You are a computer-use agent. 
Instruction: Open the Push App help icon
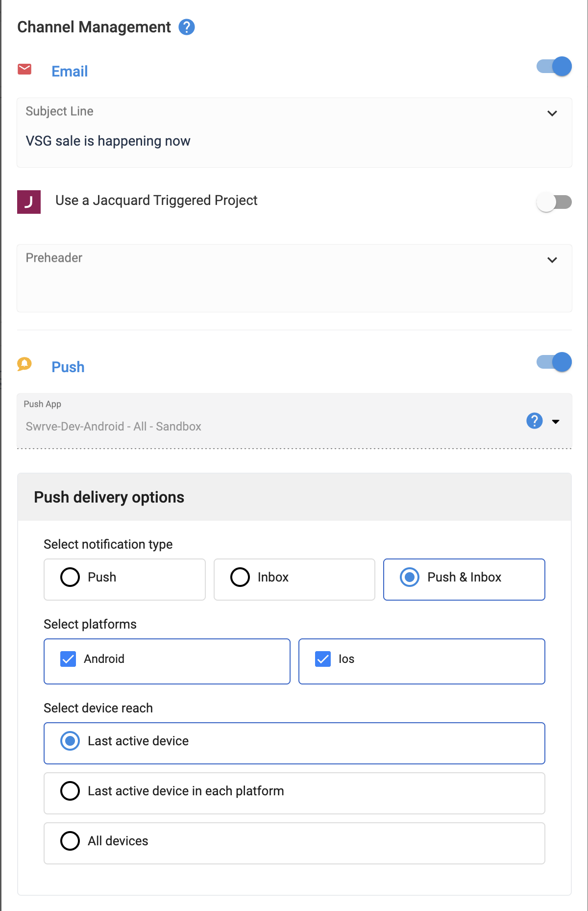click(535, 421)
